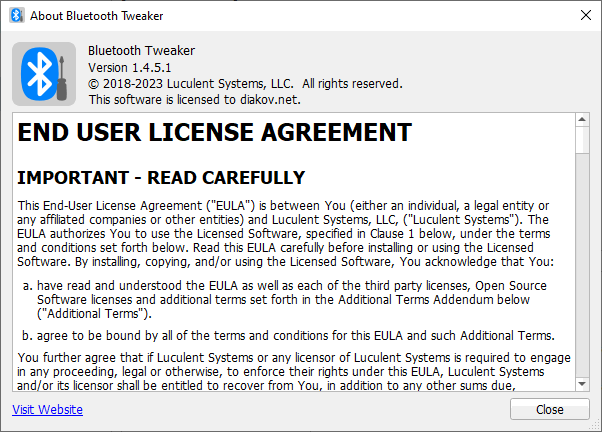
Task: Close the About window with the X
Action: pyautogui.click(x=585, y=16)
